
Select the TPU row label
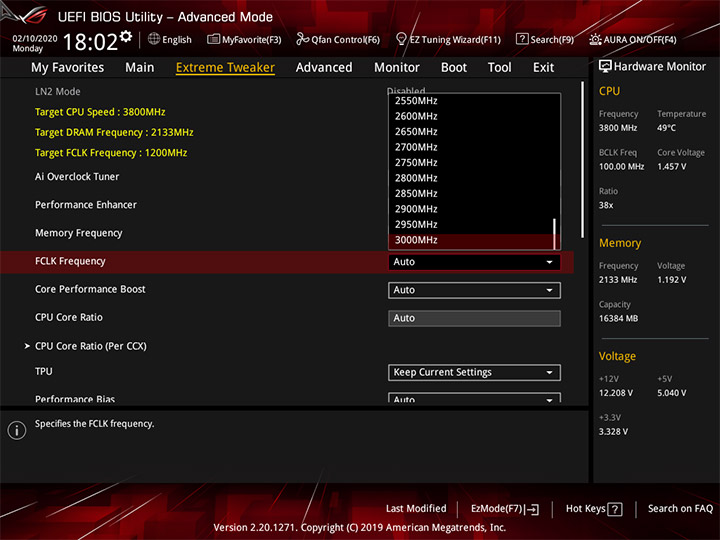(44, 371)
